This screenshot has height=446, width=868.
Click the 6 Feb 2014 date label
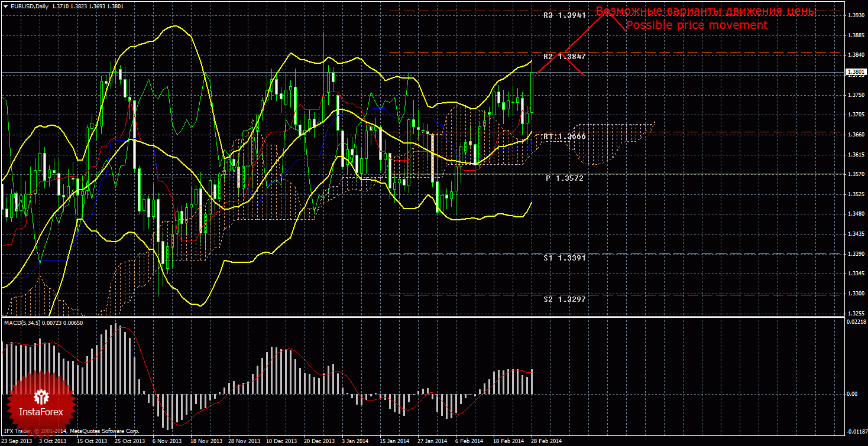point(469,441)
